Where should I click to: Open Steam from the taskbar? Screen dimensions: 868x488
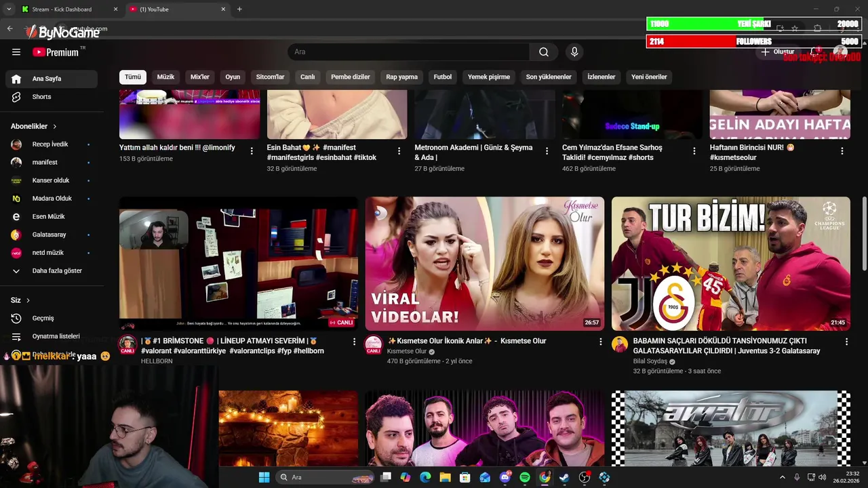[564, 477]
